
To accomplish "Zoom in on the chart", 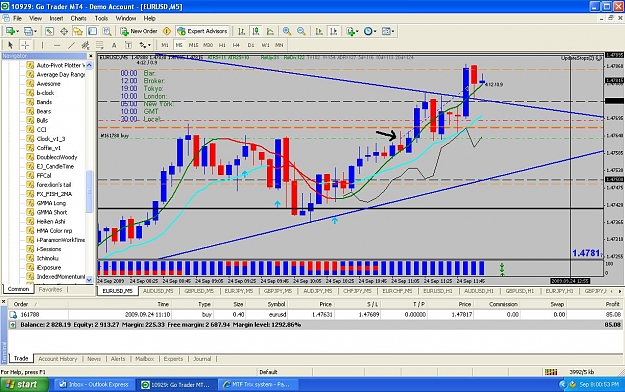I will click(286, 31).
